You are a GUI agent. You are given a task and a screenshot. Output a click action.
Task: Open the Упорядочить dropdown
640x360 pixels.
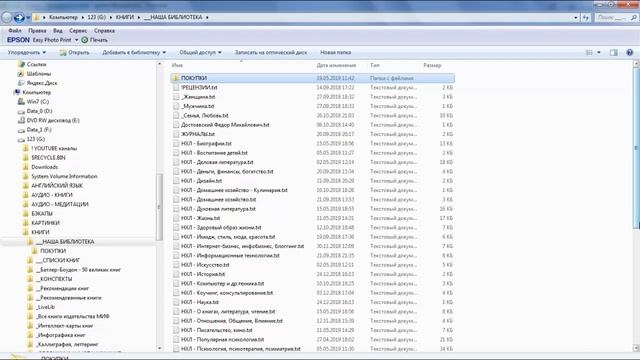tap(27, 52)
